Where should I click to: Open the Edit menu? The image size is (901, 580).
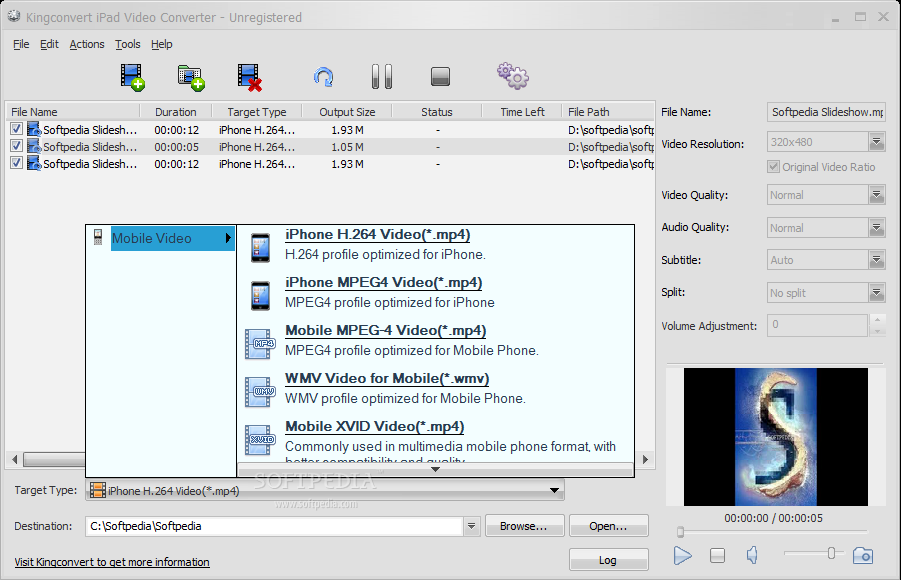tap(49, 44)
